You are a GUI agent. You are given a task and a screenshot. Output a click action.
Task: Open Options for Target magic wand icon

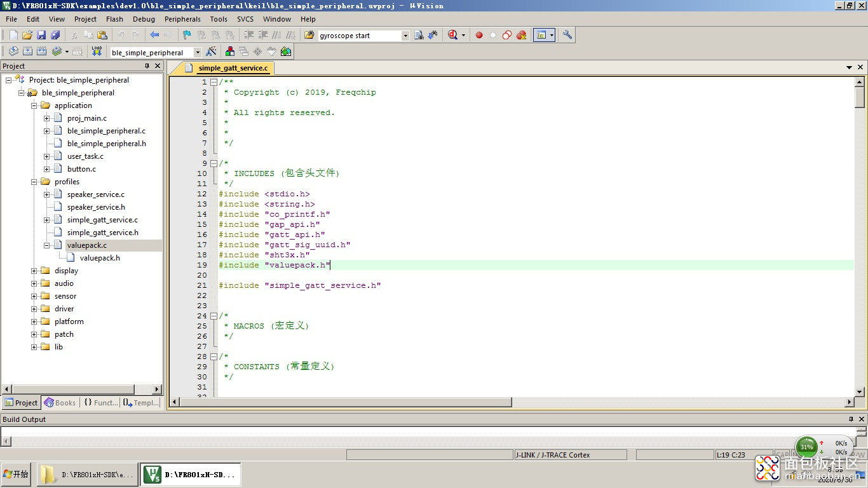pyautogui.click(x=212, y=51)
